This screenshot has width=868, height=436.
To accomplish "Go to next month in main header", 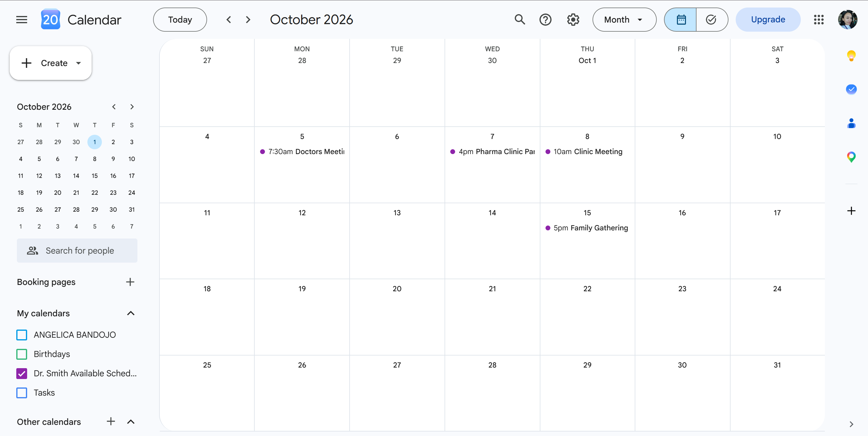I will (248, 20).
